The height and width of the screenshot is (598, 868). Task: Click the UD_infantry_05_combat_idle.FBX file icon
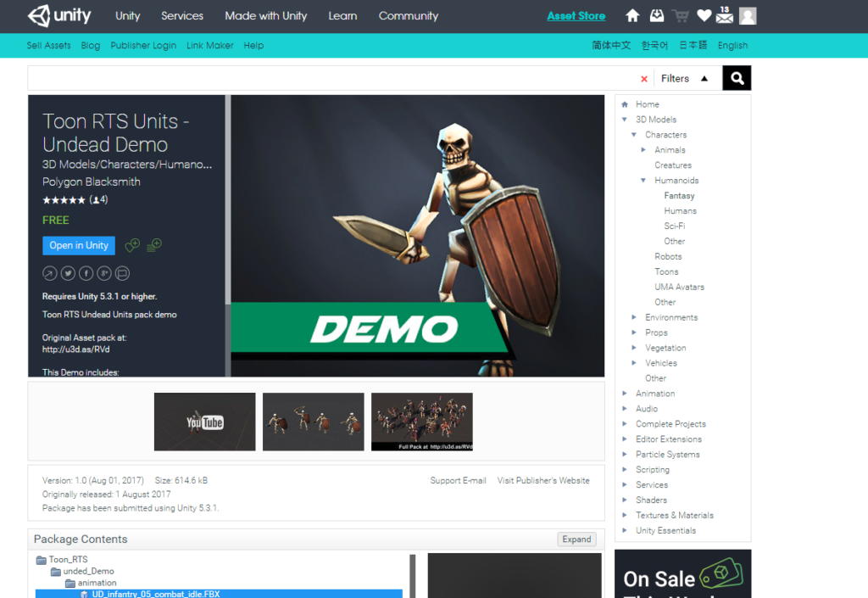pos(85,594)
